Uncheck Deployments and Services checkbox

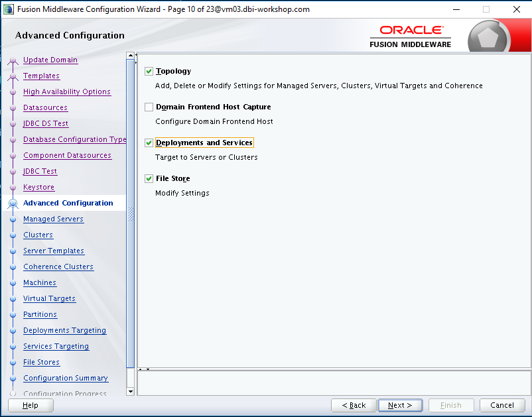coord(149,143)
